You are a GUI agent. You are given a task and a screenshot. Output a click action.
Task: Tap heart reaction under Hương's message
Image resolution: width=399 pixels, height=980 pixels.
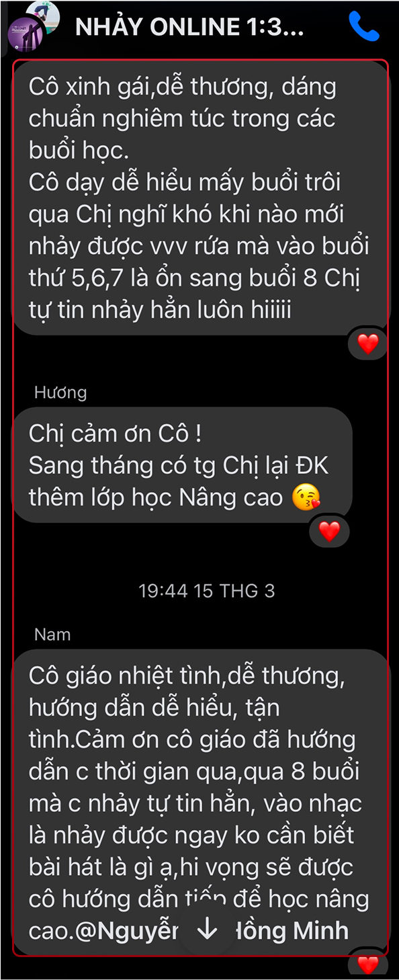pyautogui.click(x=329, y=532)
